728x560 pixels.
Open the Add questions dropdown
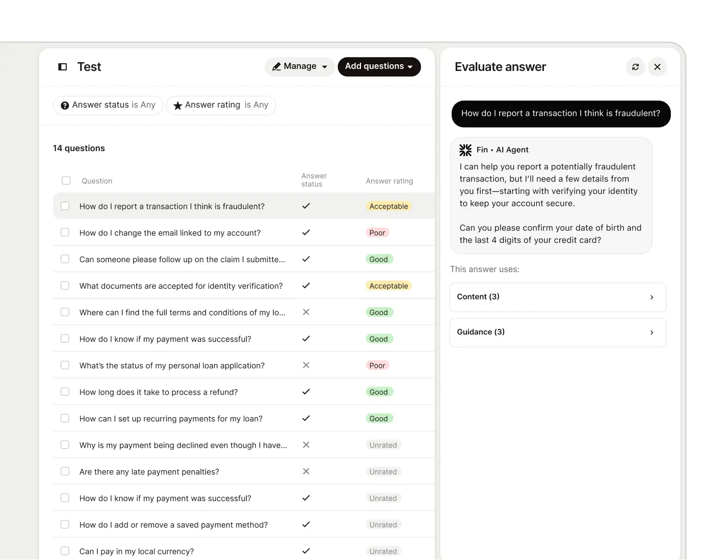[379, 67]
